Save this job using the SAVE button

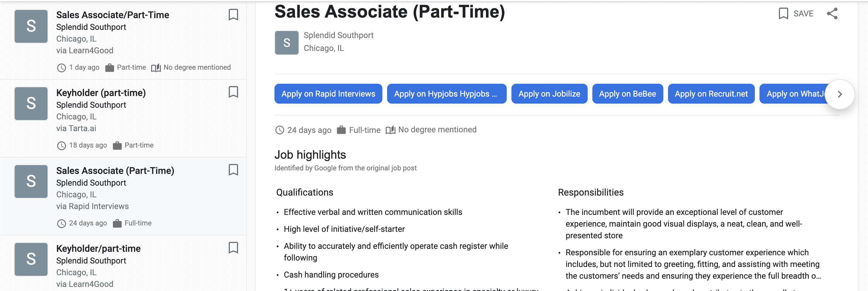[796, 14]
